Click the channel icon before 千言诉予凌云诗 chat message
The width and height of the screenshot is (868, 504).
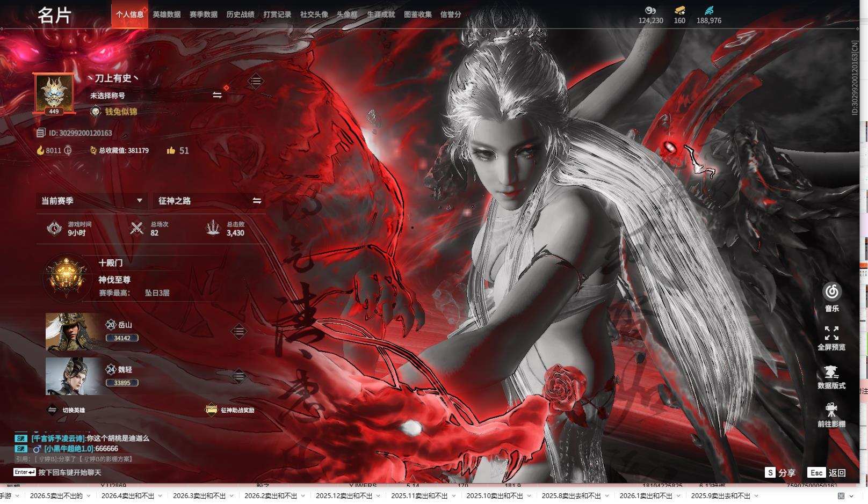[21, 439]
